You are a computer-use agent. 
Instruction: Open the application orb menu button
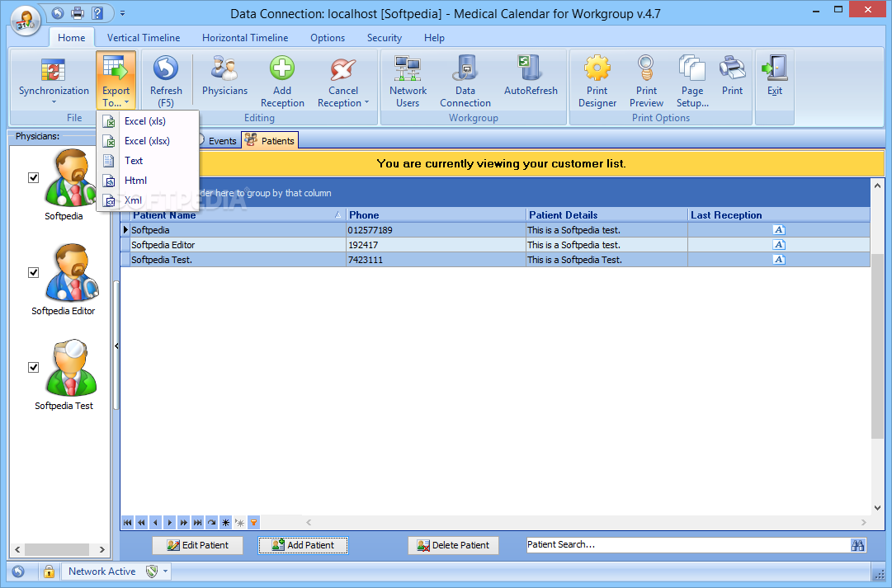point(25,21)
